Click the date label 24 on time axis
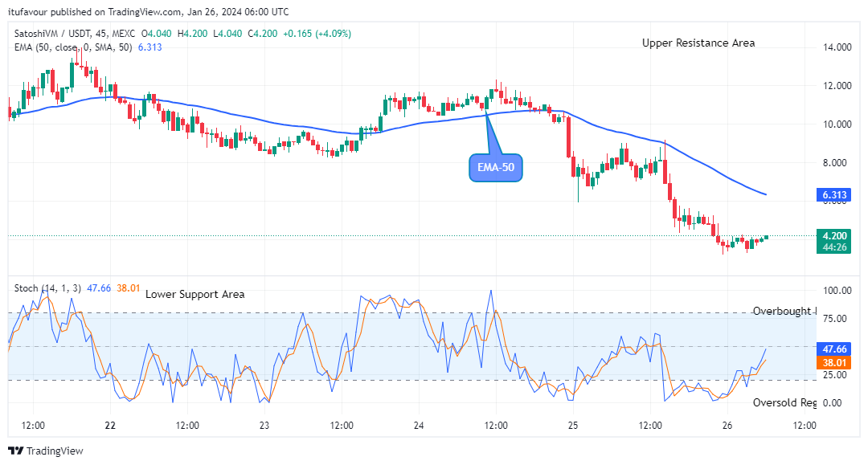Image resolution: width=868 pixels, height=465 pixels. pyautogui.click(x=419, y=425)
